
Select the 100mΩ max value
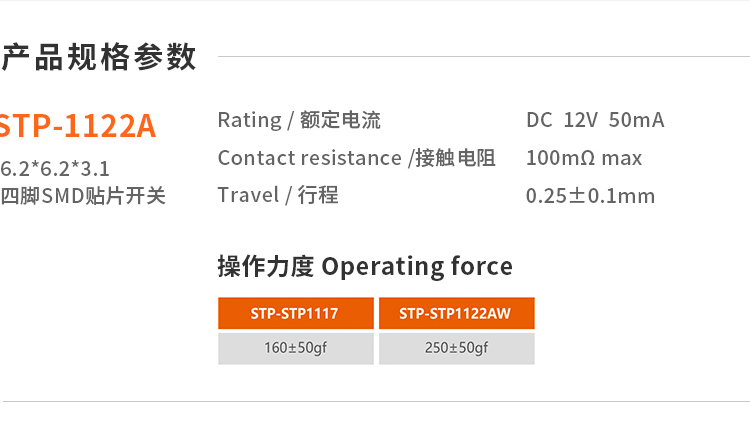pos(584,158)
